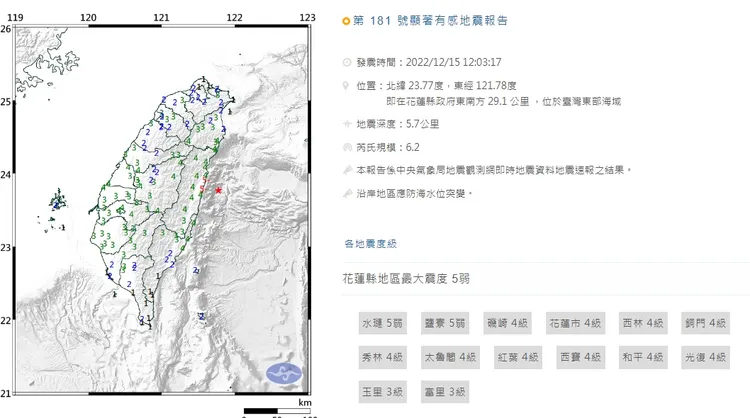Select the 和平 4級 intensity button

tap(643, 357)
